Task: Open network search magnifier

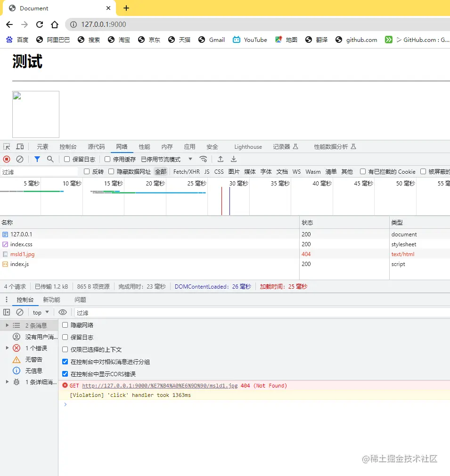Action: point(50,159)
